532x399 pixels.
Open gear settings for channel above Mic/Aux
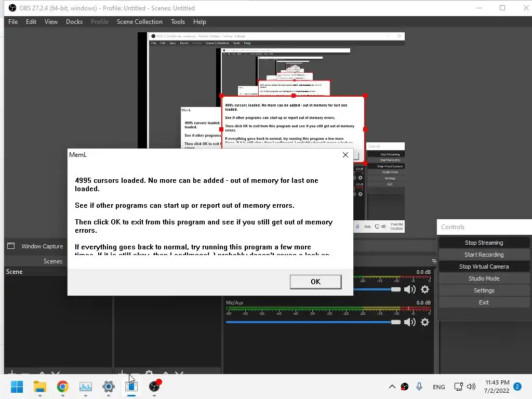click(x=425, y=289)
